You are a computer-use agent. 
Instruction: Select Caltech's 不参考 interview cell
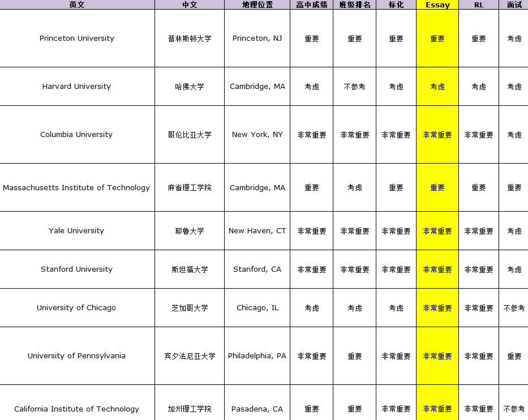pyautogui.click(x=513, y=402)
